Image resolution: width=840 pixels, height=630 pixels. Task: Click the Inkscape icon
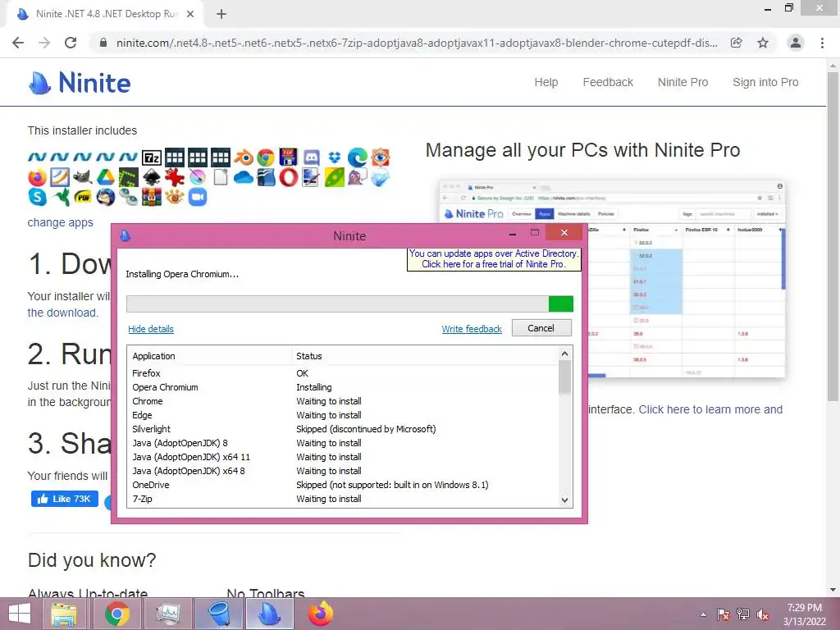152,177
